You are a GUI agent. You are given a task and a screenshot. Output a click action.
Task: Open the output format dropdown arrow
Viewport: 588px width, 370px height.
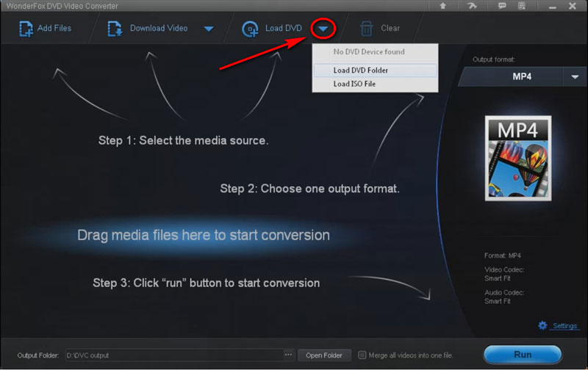coord(575,77)
